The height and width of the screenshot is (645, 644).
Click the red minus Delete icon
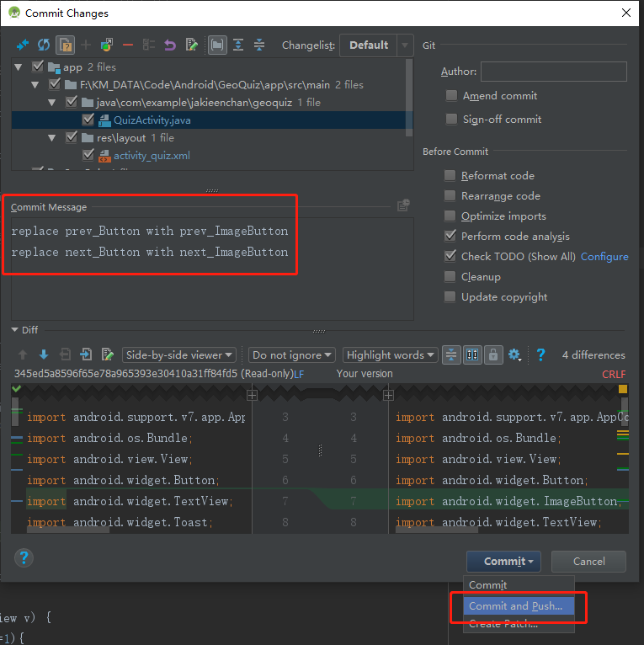click(x=128, y=45)
